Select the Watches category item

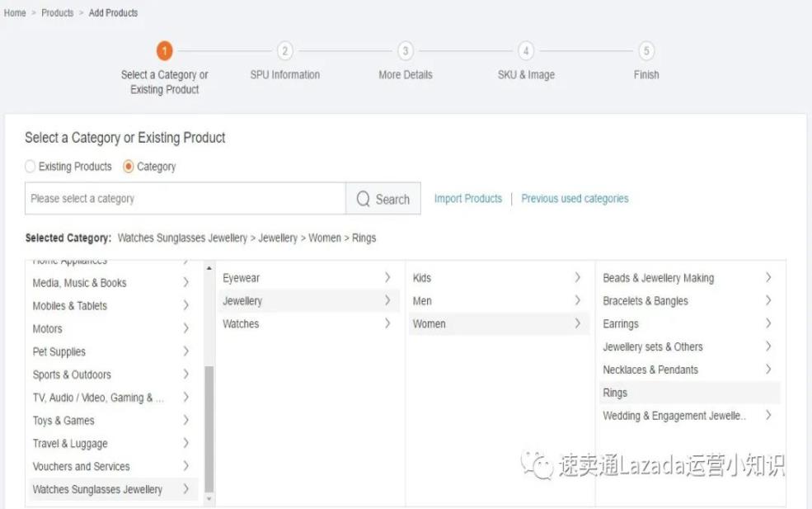pos(241,324)
